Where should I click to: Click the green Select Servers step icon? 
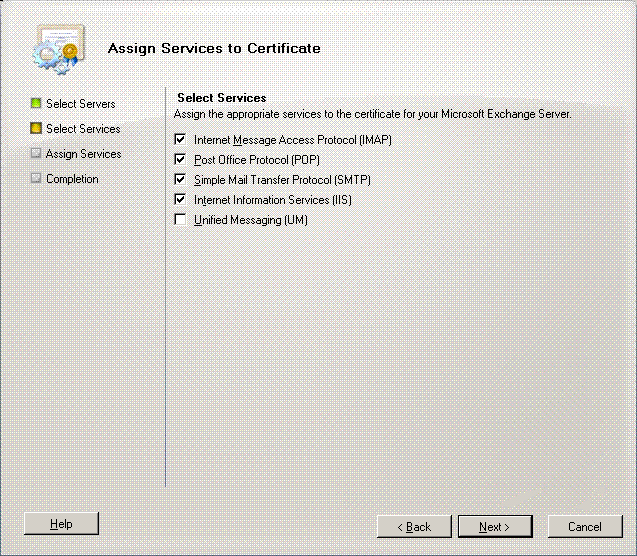tap(36, 103)
